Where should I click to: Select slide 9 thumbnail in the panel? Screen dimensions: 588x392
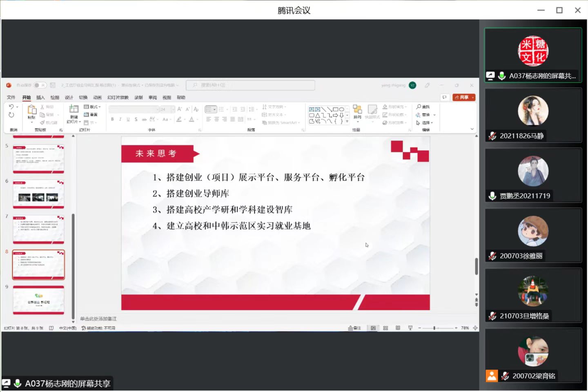(38, 300)
